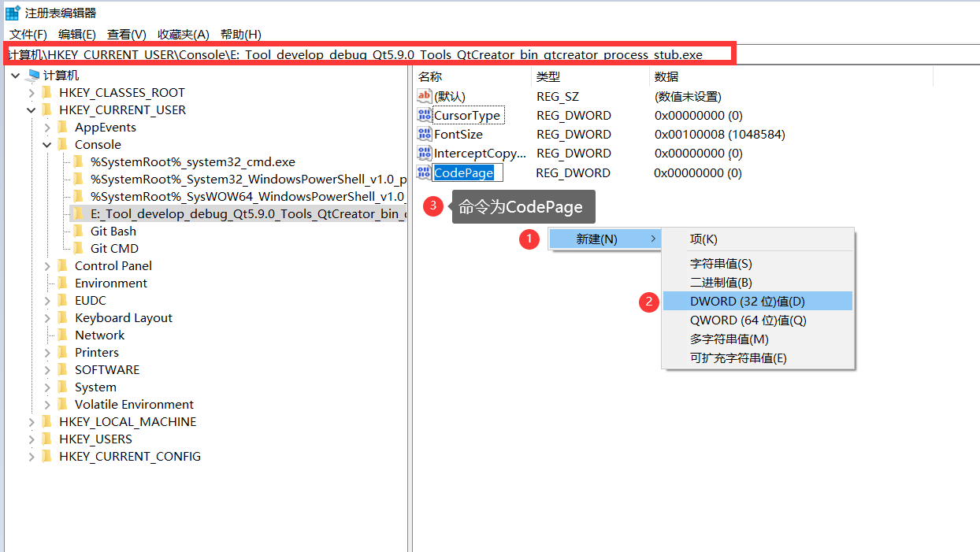
Task: Click the FontSize REG_DWORD icon
Action: click(x=424, y=134)
